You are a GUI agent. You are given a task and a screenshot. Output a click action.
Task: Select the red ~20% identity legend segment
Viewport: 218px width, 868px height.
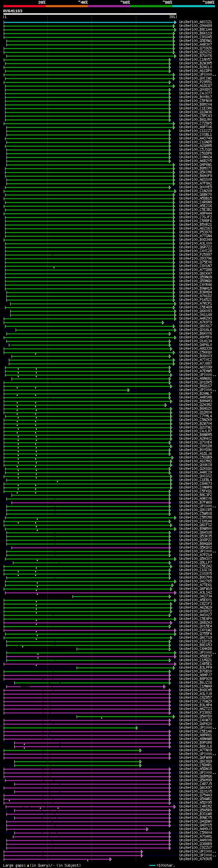coord(25,6)
